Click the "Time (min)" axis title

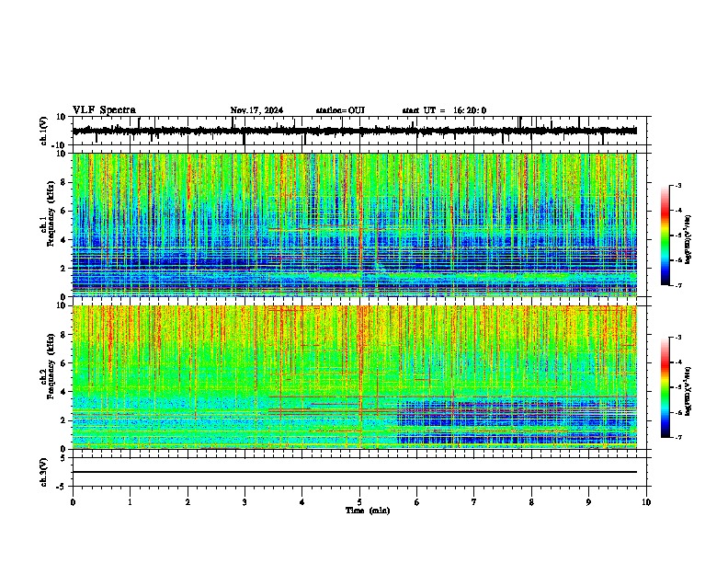(x=368, y=511)
